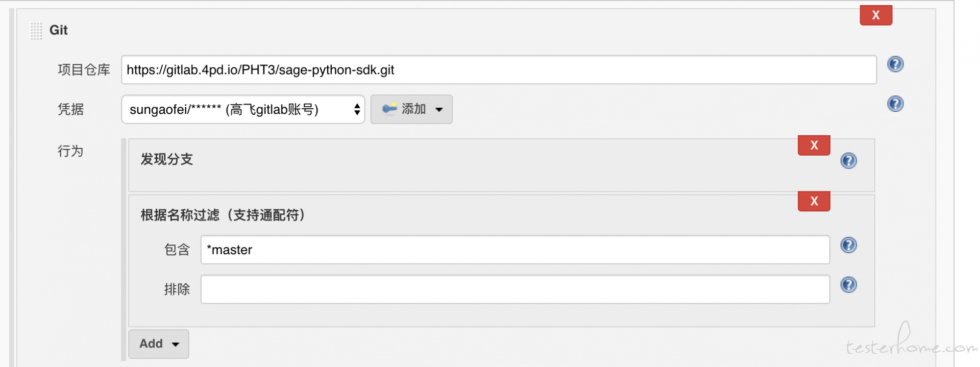The image size is (980, 367).
Task: Click the key icon on the 添加 button
Action: tap(389, 109)
